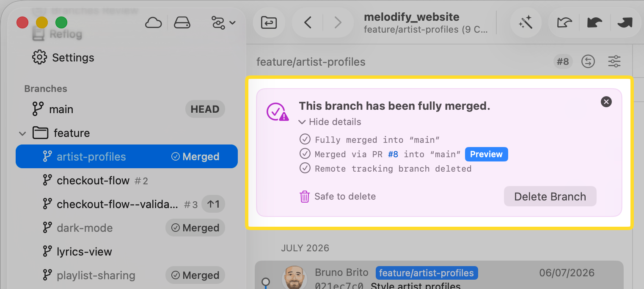The height and width of the screenshot is (289, 644).
Task: Open the workflows branching dropdown
Action: tap(223, 22)
